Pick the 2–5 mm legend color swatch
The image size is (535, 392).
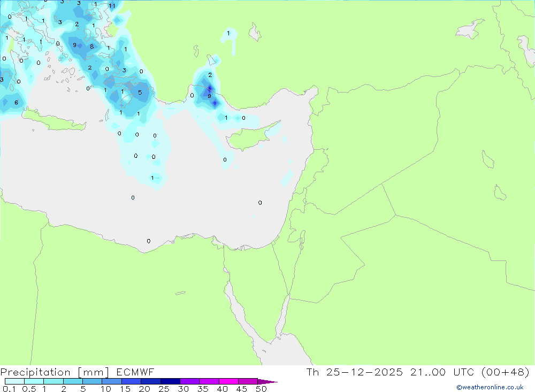[73, 381]
